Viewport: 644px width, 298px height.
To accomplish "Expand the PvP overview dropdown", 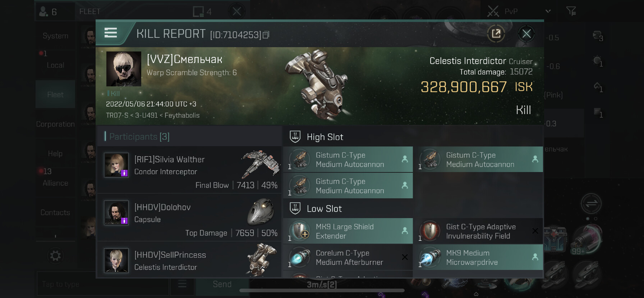I will coord(548,11).
